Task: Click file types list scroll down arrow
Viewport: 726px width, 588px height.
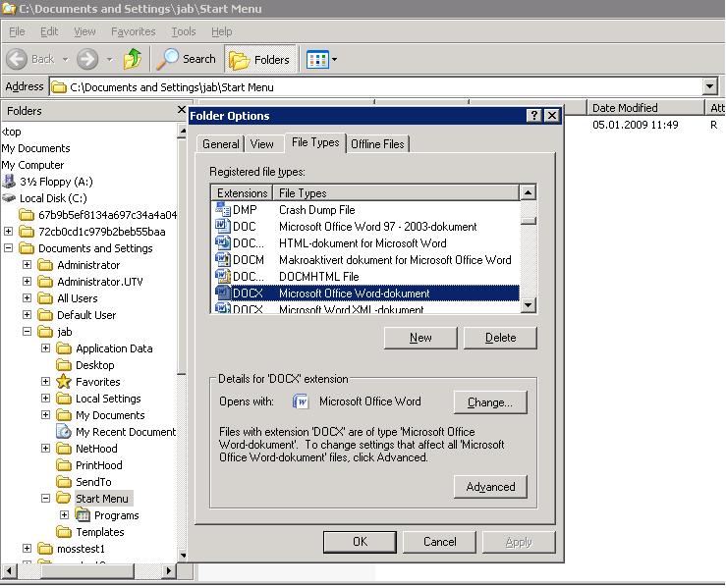Action: 528,305
